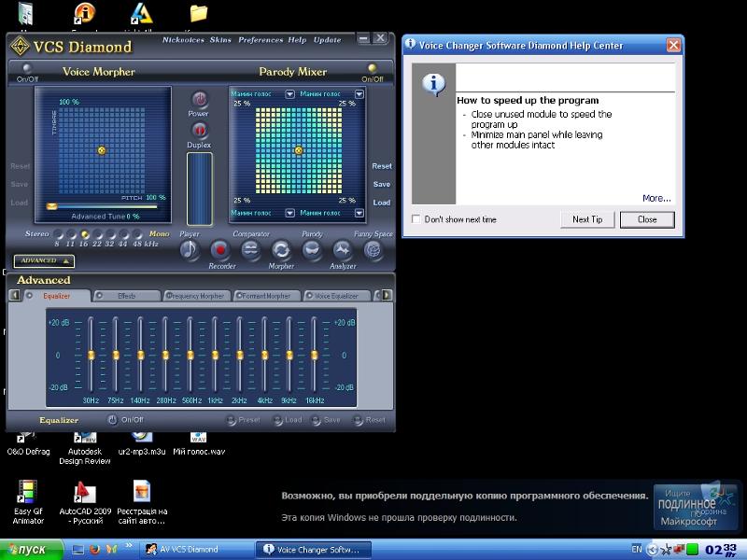
Task: Open the Comparator module
Action: [251, 250]
